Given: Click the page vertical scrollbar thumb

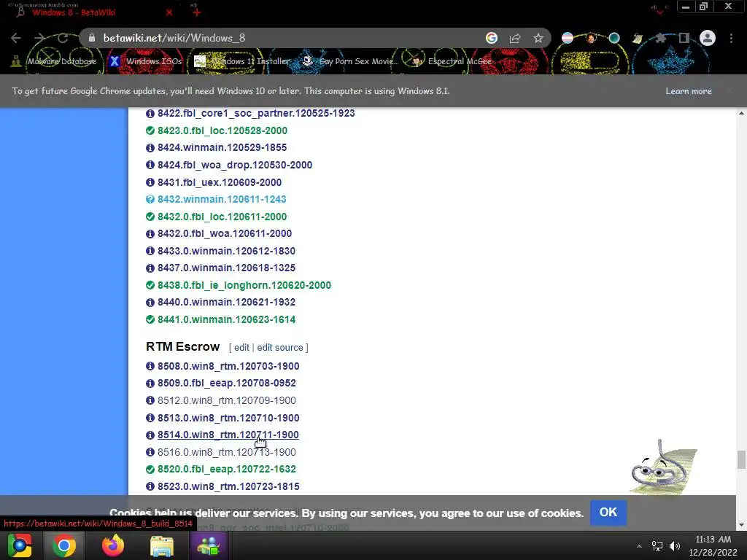Looking at the screenshot, I should (x=741, y=460).
